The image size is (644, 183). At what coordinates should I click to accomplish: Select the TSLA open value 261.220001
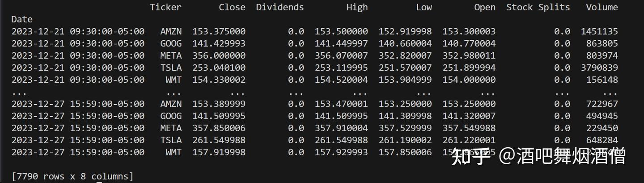[x=469, y=140]
